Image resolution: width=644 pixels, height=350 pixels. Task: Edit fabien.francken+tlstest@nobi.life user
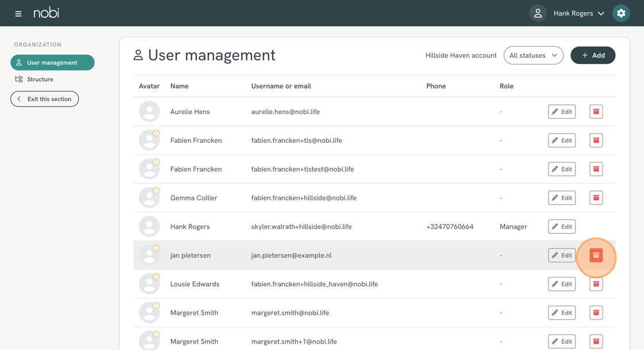tap(562, 169)
